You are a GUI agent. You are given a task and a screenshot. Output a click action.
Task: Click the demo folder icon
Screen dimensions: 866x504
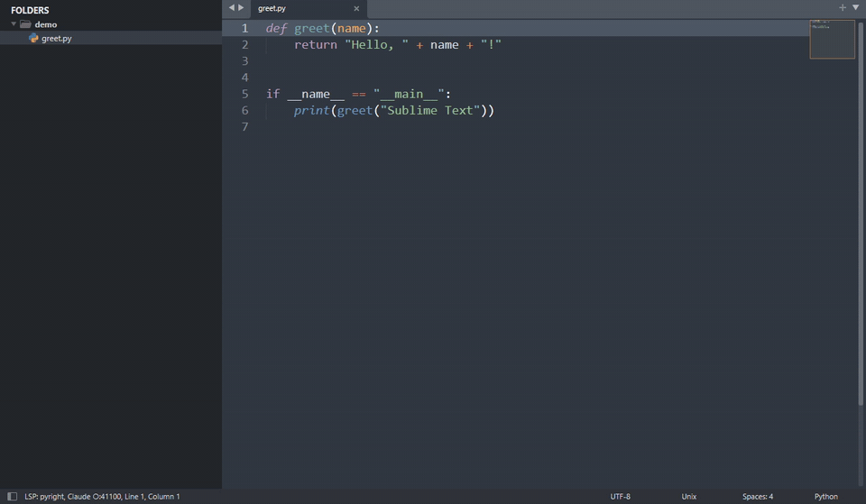(25, 24)
